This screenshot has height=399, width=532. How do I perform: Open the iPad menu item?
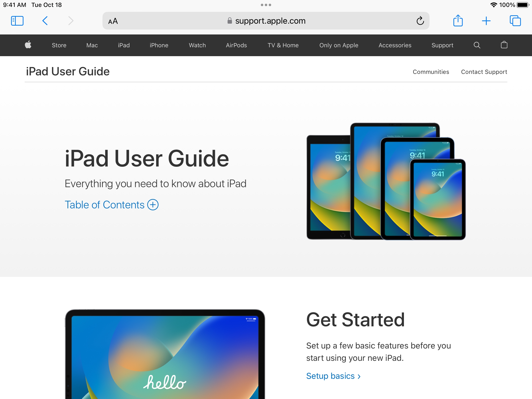[x=124, y=45]
